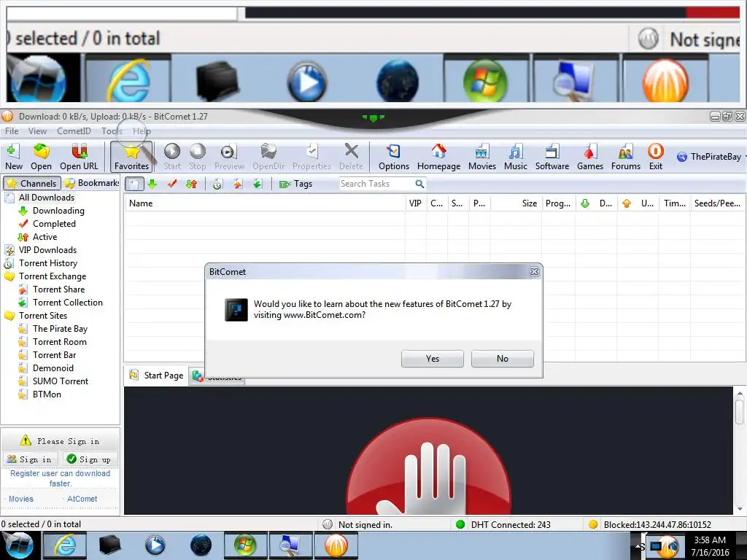Open Internet Explorer from the taskbar
Image resolution: width=747 pixels, height=560 pixels.
(65, 545)
